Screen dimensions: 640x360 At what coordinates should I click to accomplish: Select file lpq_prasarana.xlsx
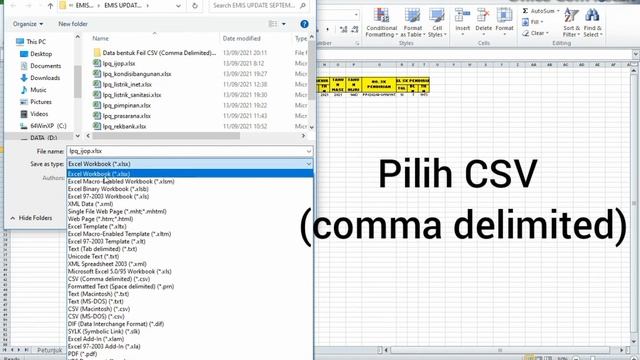(127, 116)
